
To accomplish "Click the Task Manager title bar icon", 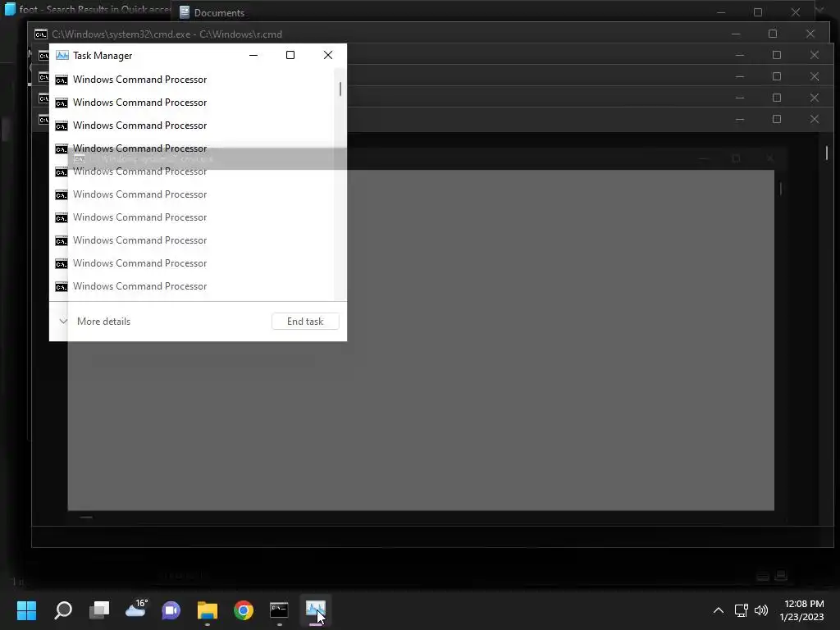I will 62,55.
